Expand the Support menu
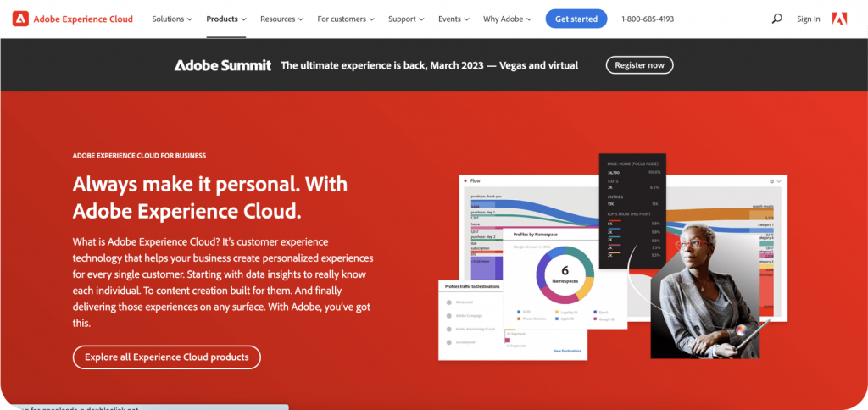 click(x=406, y=19)
